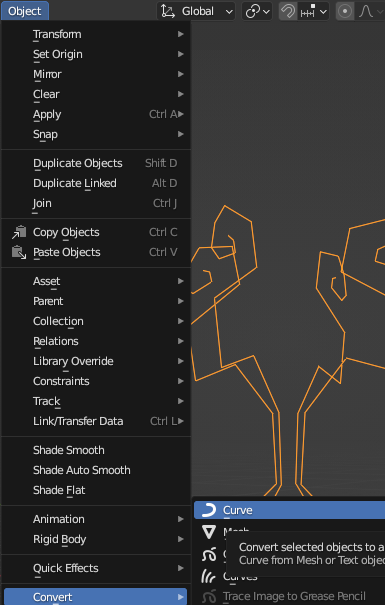
Task: Expand the Library Override submenu arrow
Action: click(181, 361)
